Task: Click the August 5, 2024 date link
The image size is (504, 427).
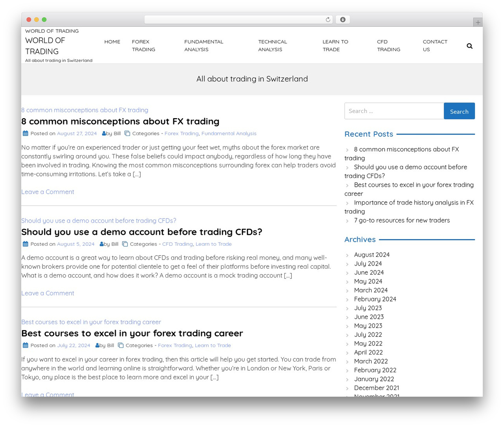Action: [x=76, y=244]
